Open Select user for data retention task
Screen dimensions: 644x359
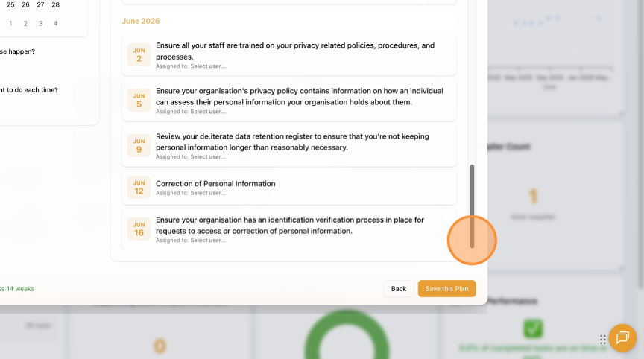point(208,157)
